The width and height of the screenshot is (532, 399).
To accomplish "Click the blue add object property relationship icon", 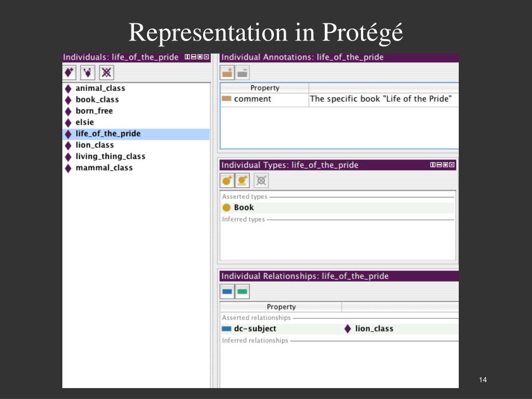I will 227,291.
